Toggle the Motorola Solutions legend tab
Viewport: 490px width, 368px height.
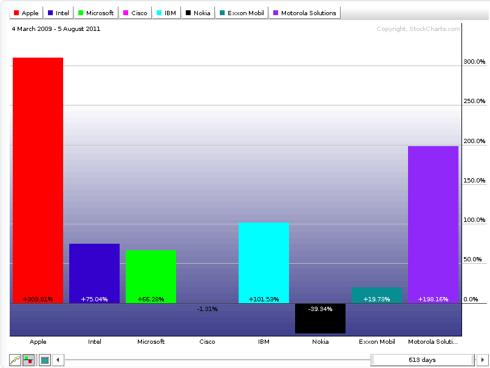pyautogui.click(x=305, y=13)
